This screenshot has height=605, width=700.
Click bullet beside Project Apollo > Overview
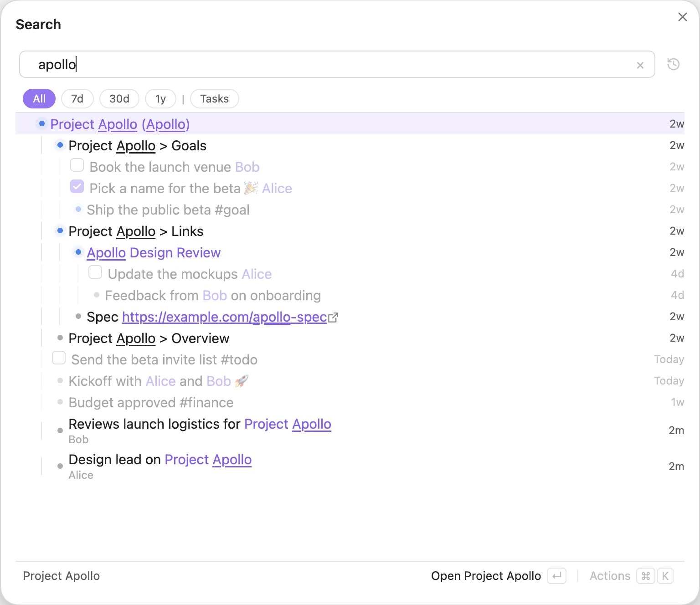click(x=60, y=338)
